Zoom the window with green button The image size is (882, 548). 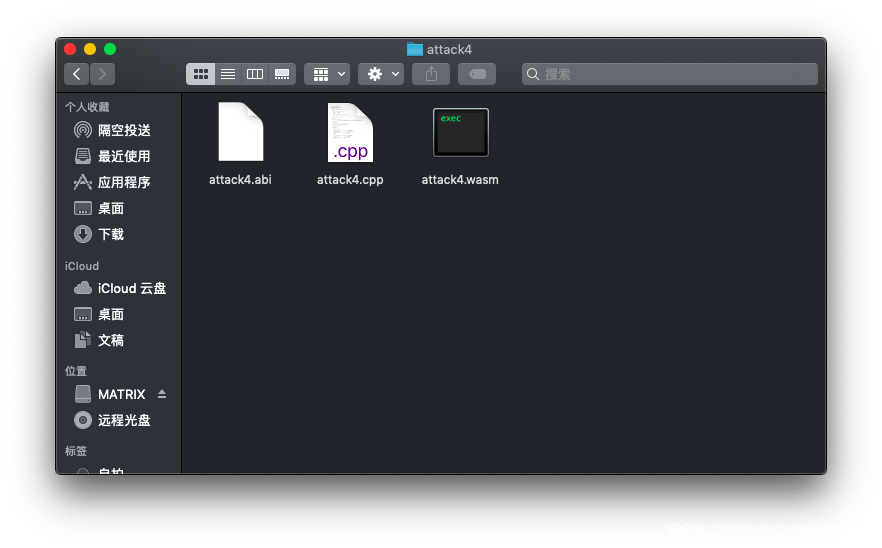click(x=110, y=49)
